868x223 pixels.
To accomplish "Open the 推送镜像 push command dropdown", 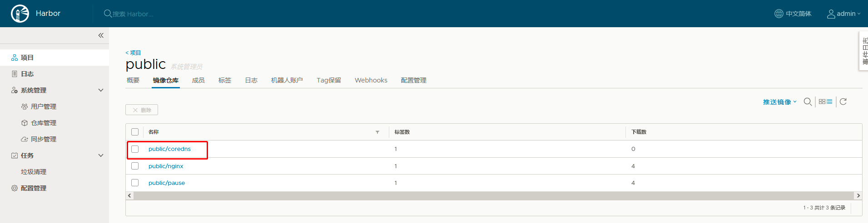I will coord(780,102).
